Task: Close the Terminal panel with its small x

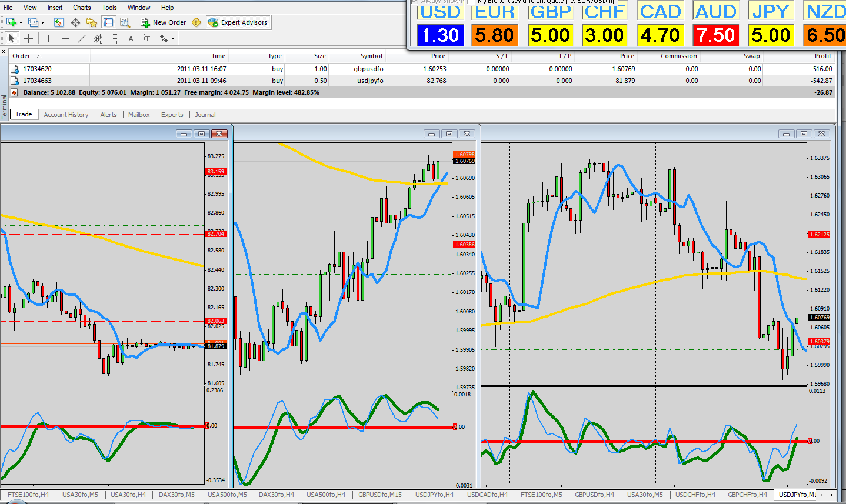Action: (x=5, y=52)
